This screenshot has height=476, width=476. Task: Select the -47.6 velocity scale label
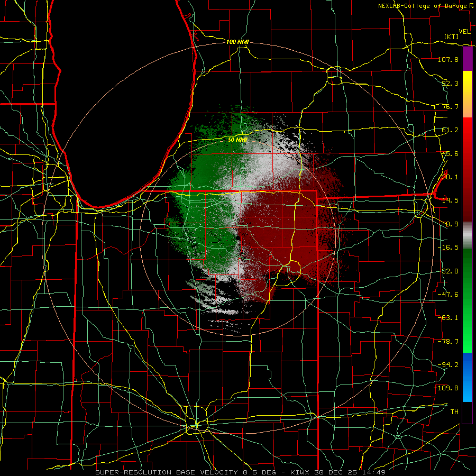[448, 295]
